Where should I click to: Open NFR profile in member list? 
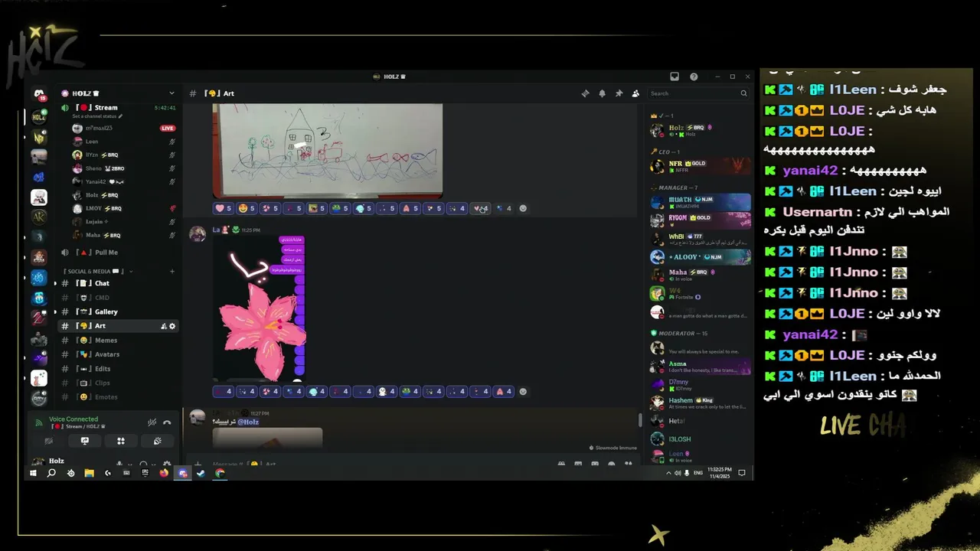(x=701, y=166)
